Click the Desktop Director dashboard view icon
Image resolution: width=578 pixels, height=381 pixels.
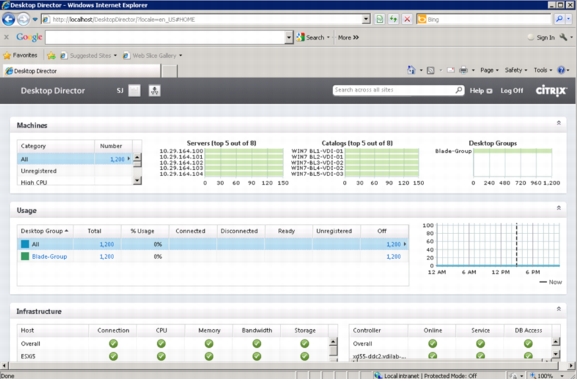[x=134, y=91]
